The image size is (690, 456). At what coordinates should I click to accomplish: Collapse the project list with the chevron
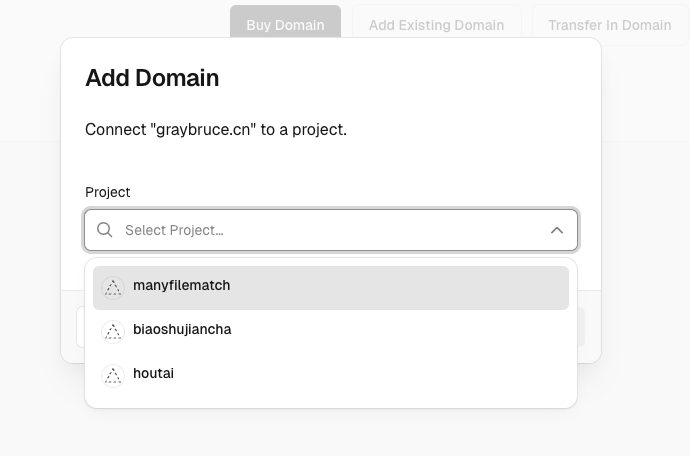(557, 231)
